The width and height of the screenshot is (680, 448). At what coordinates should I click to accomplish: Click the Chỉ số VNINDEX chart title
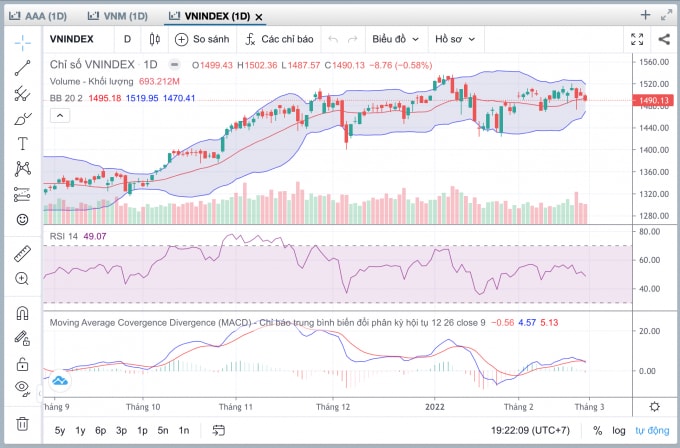coord(92,65)
